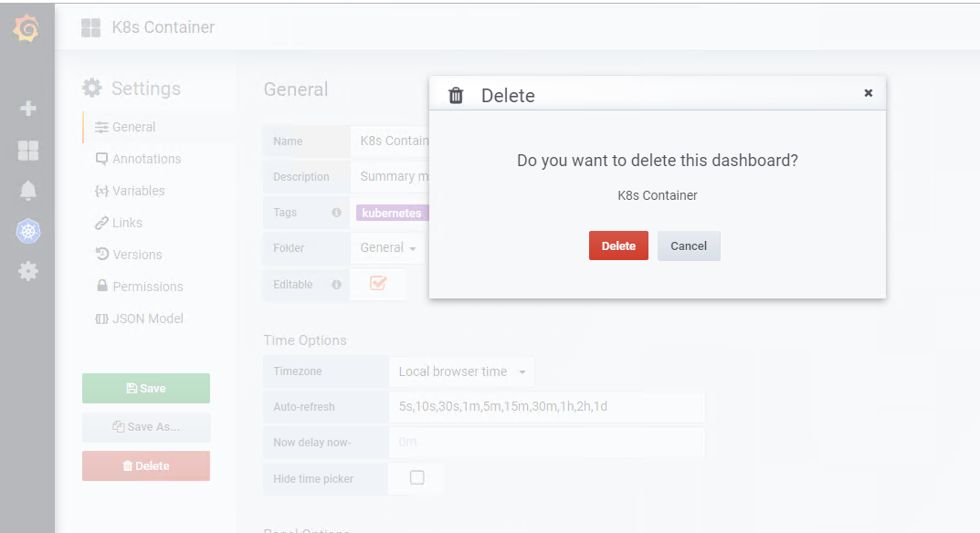The width and height of the screenshot is (980, 533).
Task: Click the Name input field
Action: point(390,141)
